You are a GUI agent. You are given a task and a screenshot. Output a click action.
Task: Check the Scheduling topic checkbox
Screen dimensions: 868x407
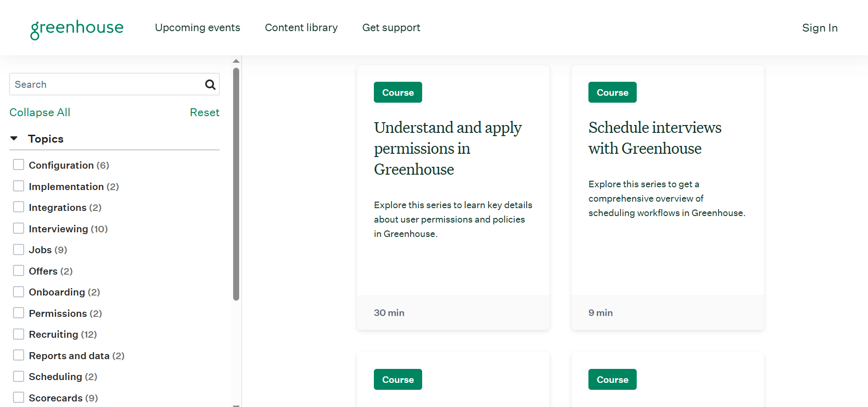coord(19,376)
